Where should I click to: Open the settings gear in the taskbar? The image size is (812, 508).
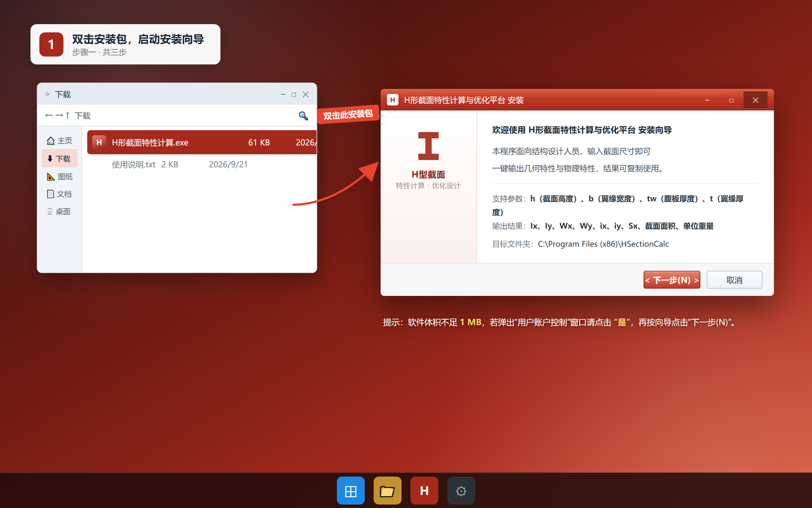point(461,491)
